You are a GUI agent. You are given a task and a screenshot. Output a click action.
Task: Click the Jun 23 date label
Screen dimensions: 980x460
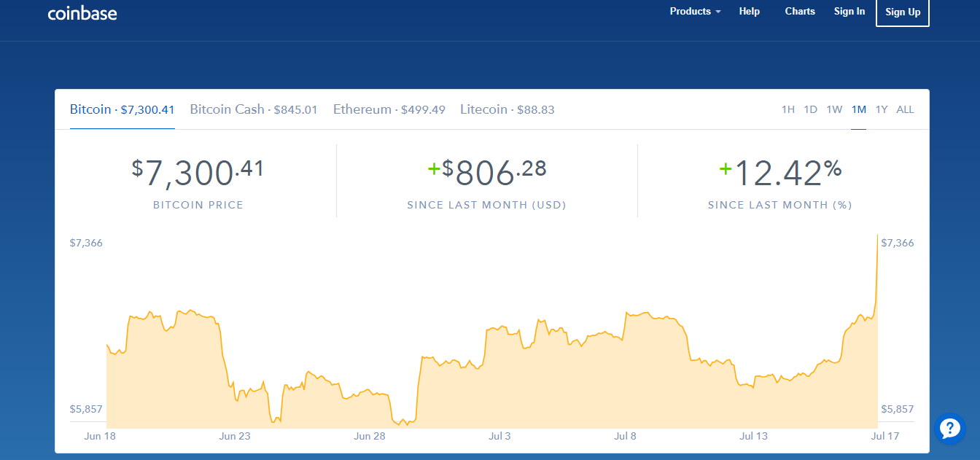click(235, 436)
